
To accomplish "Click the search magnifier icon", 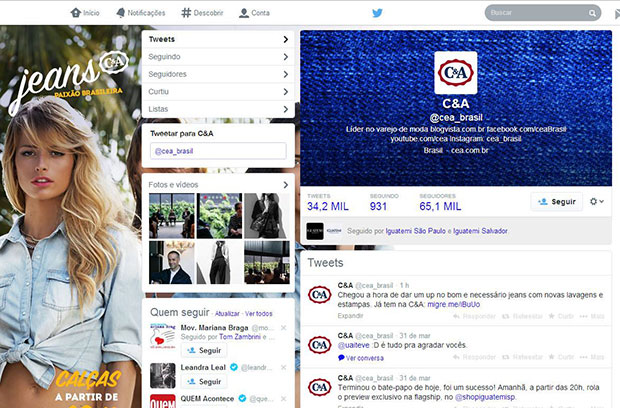I will (592, 13).
